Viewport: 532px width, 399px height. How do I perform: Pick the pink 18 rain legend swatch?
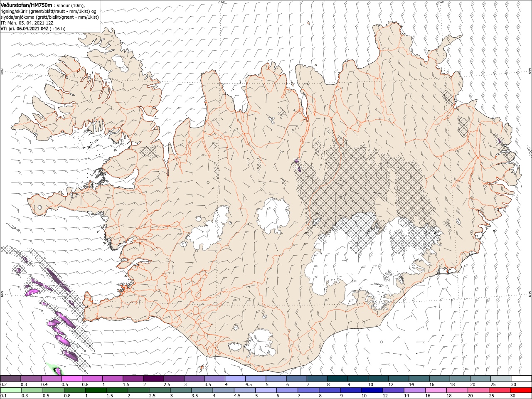(457, 390)
